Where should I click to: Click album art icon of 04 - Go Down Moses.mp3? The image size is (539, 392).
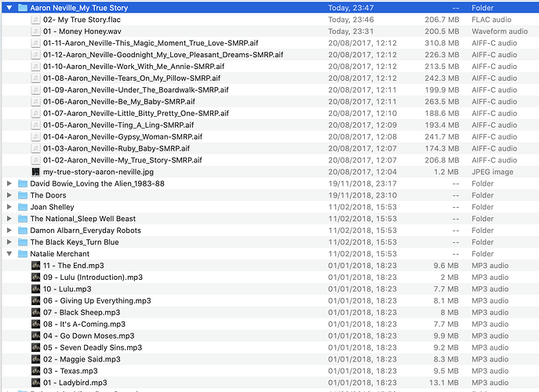tap(35, 336)
